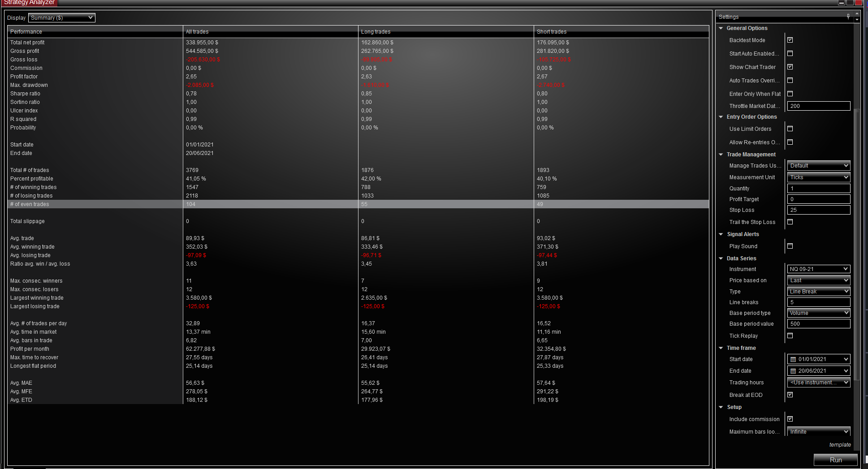Viewport: 868px width, 469px height.
Task: Open End date calendar picker icon
Action: pos(793,371)
